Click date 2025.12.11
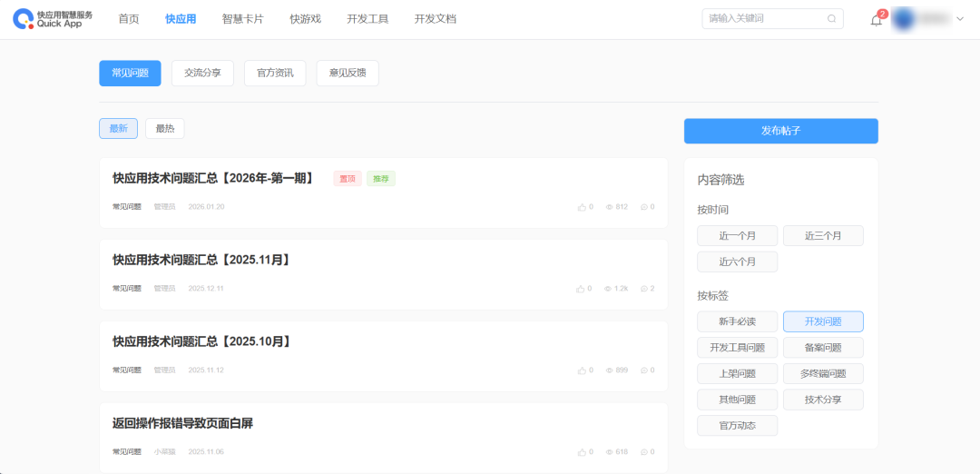Screen dimensions: 980x474 pos(206,288)
